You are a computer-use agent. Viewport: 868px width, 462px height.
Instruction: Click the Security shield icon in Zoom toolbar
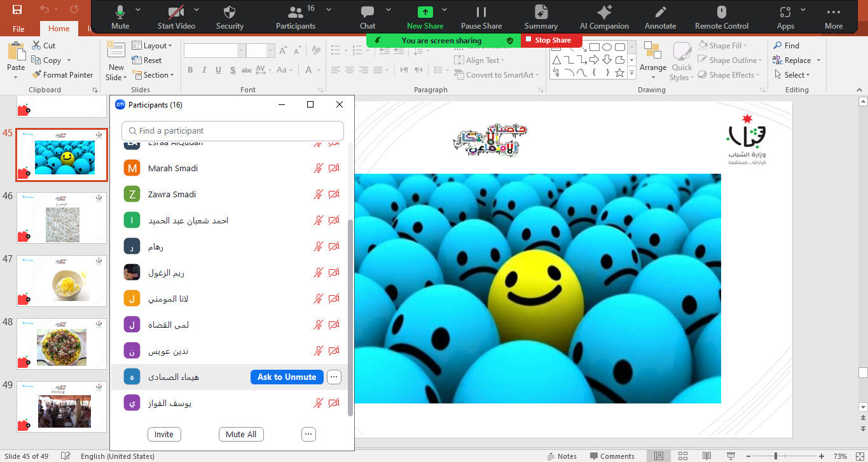tap(230, 13)
